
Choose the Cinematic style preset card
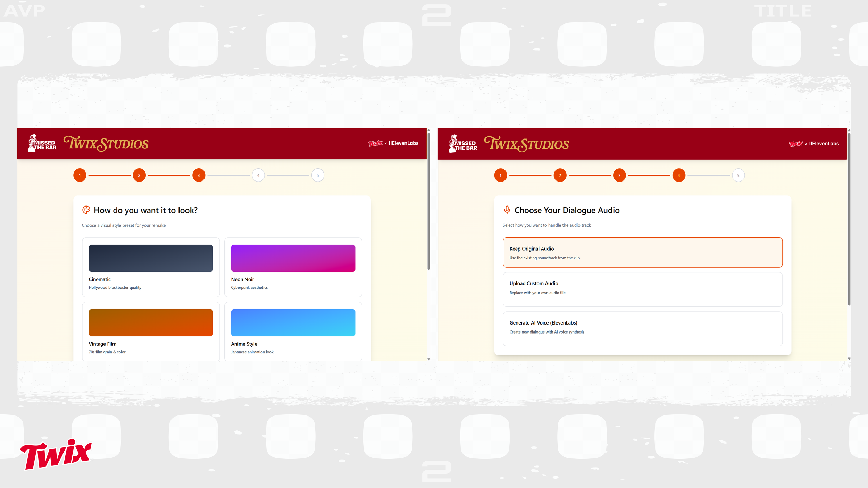151,267
